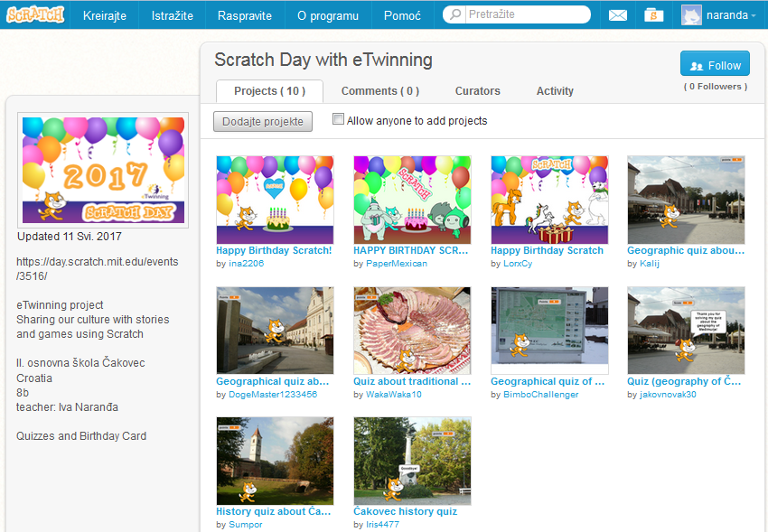Viewport: 768px width, 532px height.
Task: Open the Čakovec history quiz title link
Action: tap(405, 511)
